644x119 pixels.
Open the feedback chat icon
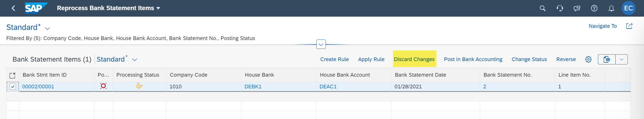(x=577, y=8)
